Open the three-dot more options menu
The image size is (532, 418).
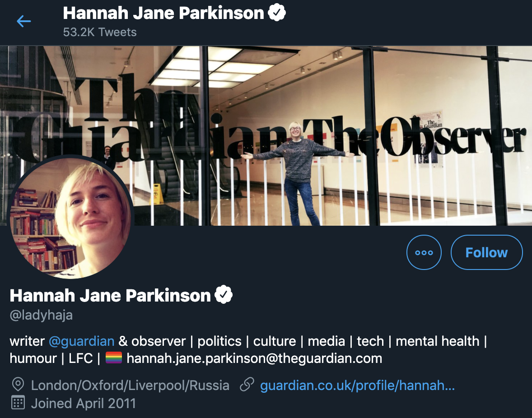click(424, 252)
